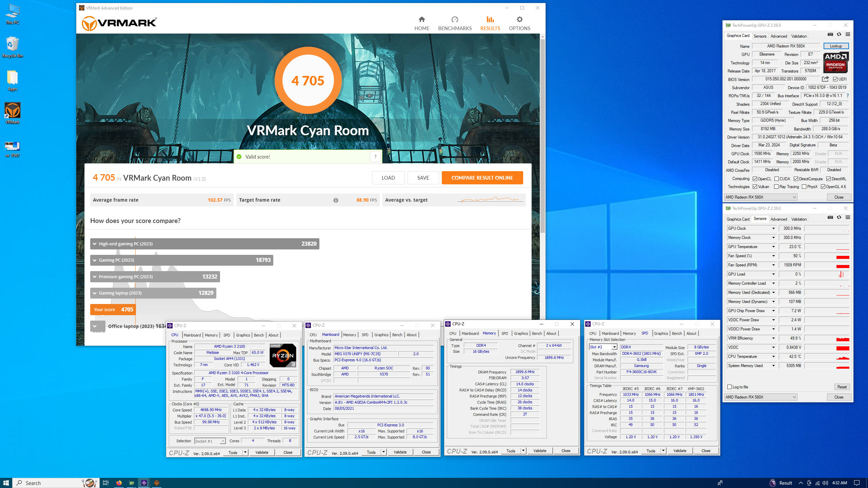Switch to Advanced tab in top GPU-Z window
Image resolution: width=868 pixels, height=488 pixels.
pos(778,36)
